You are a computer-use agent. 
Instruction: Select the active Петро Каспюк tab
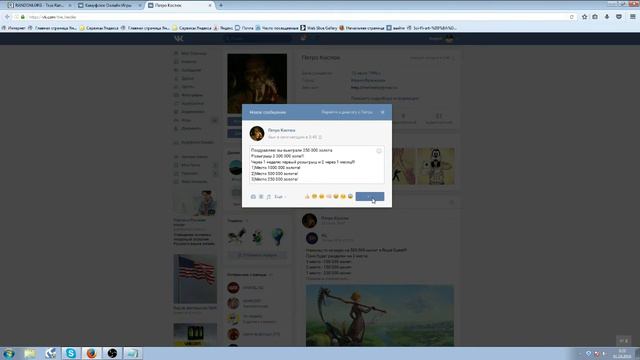(180, 5)
